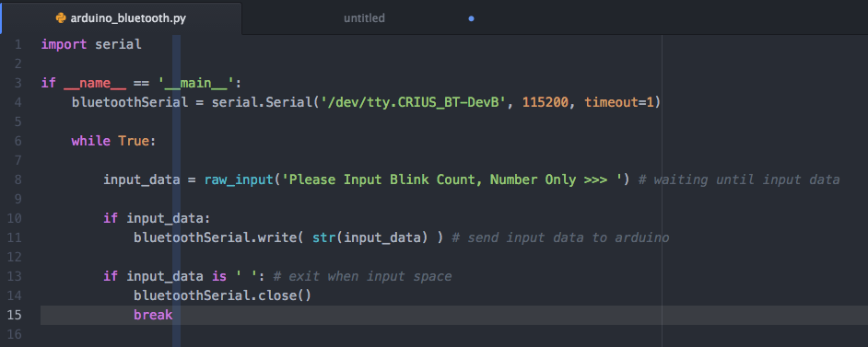Image resolution: width=868 pixels, height=347 pixels.
Task: Click 'input_data' variable on line 8
Action: [142, 180]
